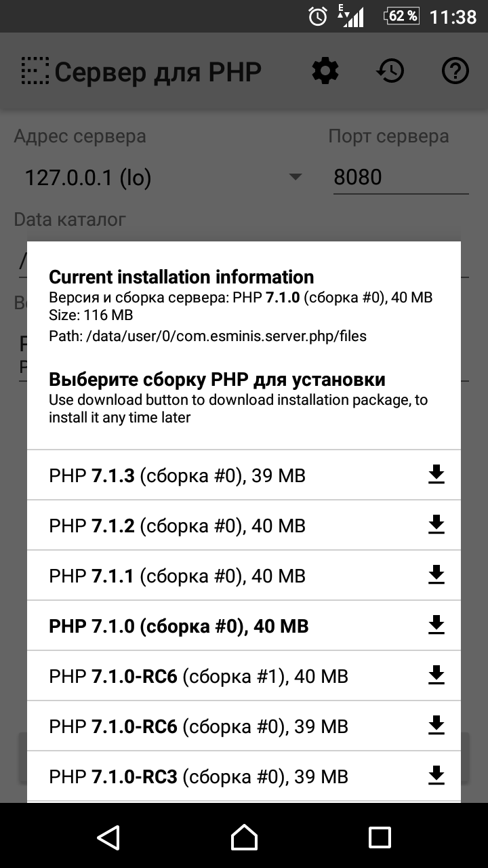Viewport: 488px width, 868px height.
Task: Open settings via the gear icon
Action: pyautogui.click(x=325, y=71)
